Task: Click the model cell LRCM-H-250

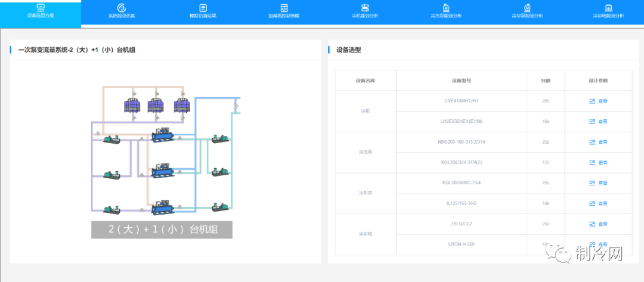Action: (462, 244)
